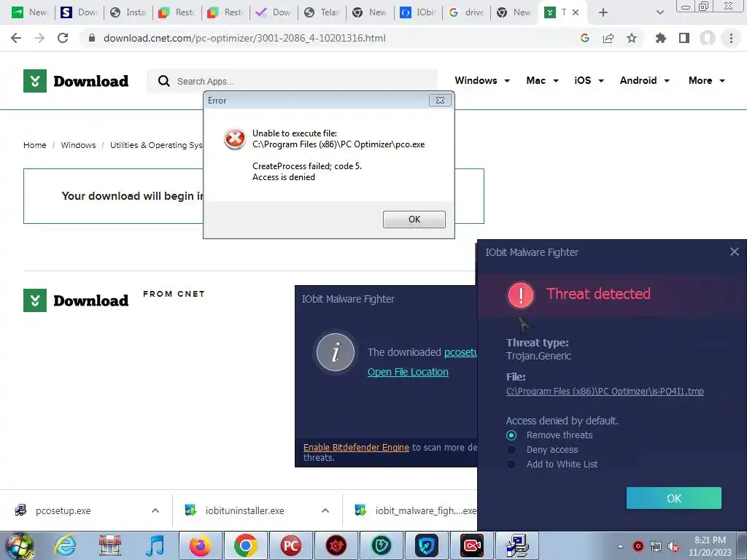747x560 pixels.
Task: Click the browser forward arrow
Action: [39, 38]
